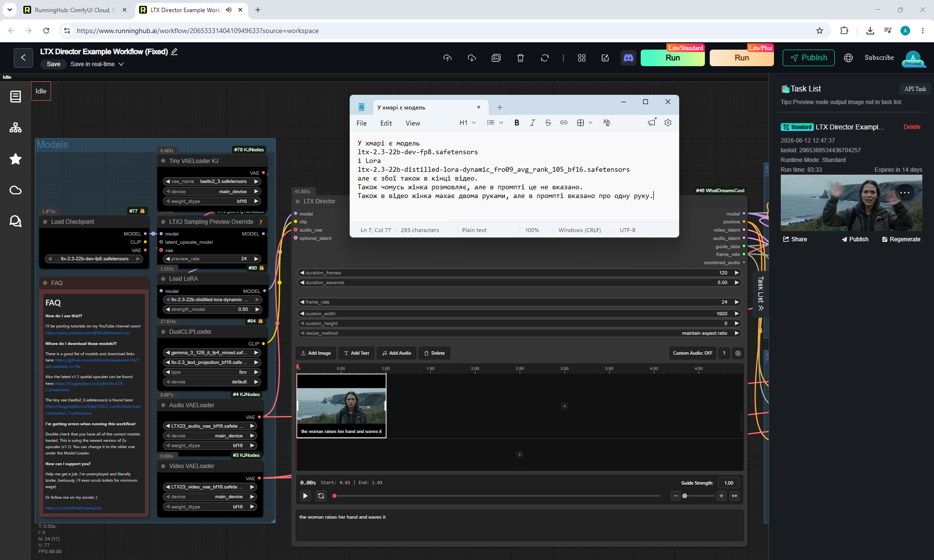934x560 pixels.
Task: Click the pencil icon to rename workflow
Action: 174,52
